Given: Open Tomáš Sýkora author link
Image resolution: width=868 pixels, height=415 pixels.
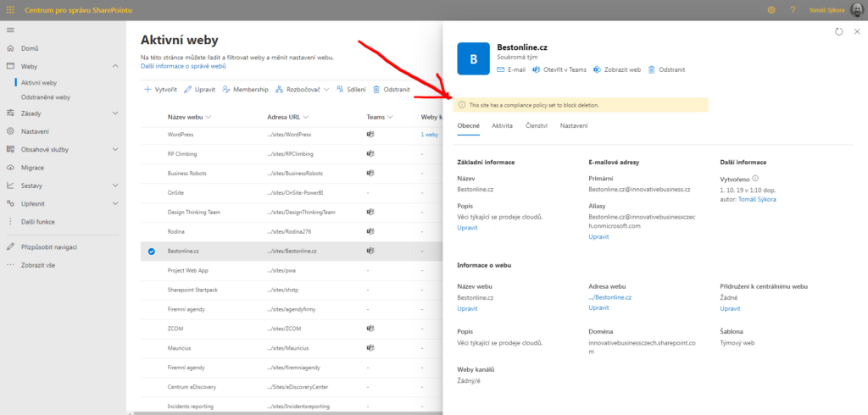Looking at the screenshot, I should point(757,199).
